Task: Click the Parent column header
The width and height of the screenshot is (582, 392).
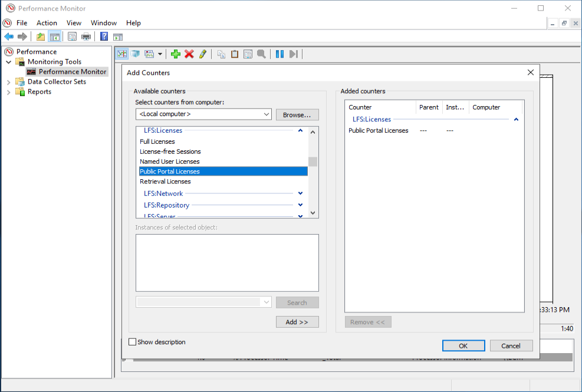Action: tap(429, 107)
